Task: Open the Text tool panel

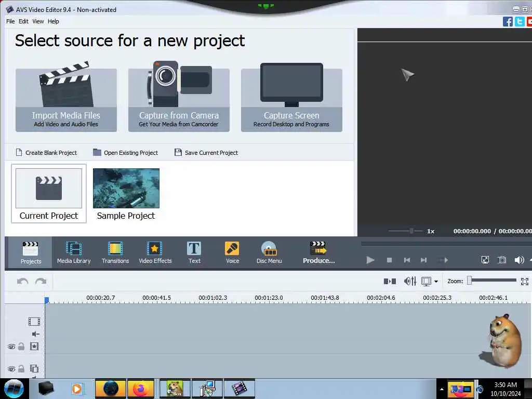Action: [194, 252]
